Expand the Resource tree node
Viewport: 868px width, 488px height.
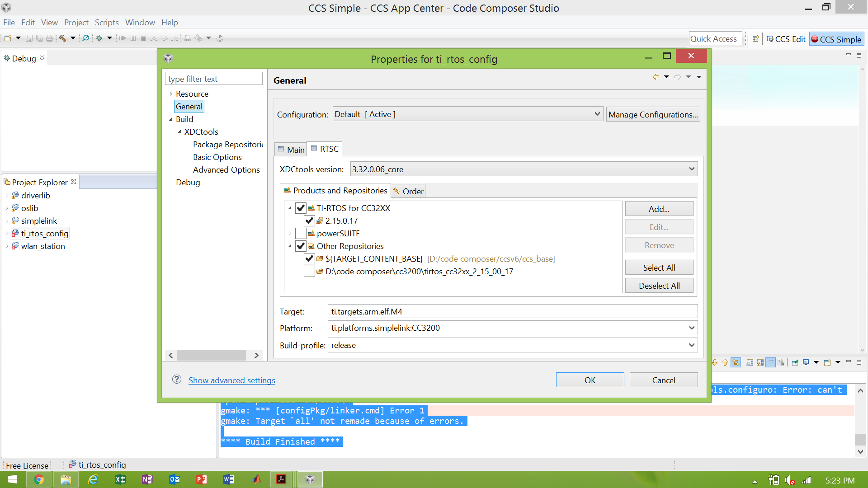[x=171, y=94]
